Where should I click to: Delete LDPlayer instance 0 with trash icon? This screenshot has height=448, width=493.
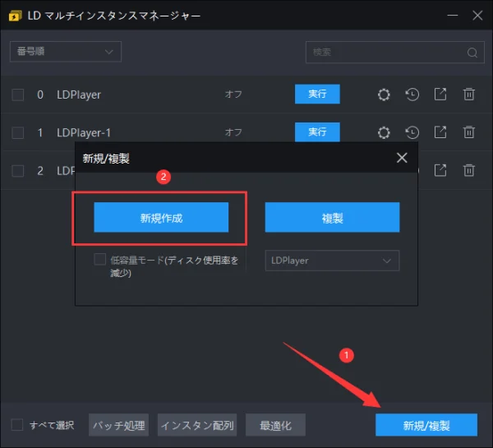point(469,94)
